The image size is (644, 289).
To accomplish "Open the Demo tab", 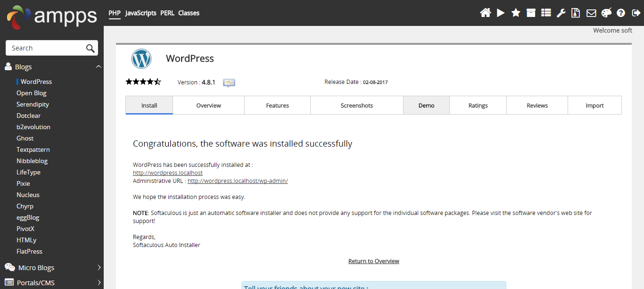I will pyautogui.click(x=427, y=105).
